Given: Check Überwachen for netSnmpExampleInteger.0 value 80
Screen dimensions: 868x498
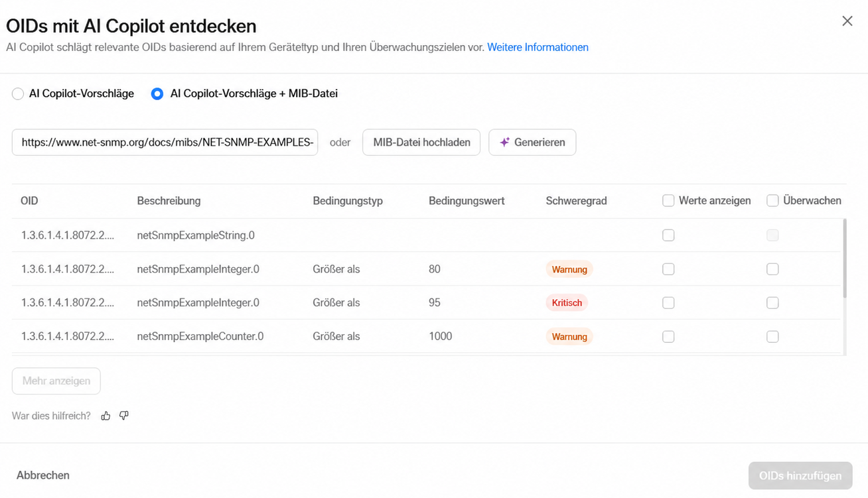Looking at the screenshot, I should 772,269.
